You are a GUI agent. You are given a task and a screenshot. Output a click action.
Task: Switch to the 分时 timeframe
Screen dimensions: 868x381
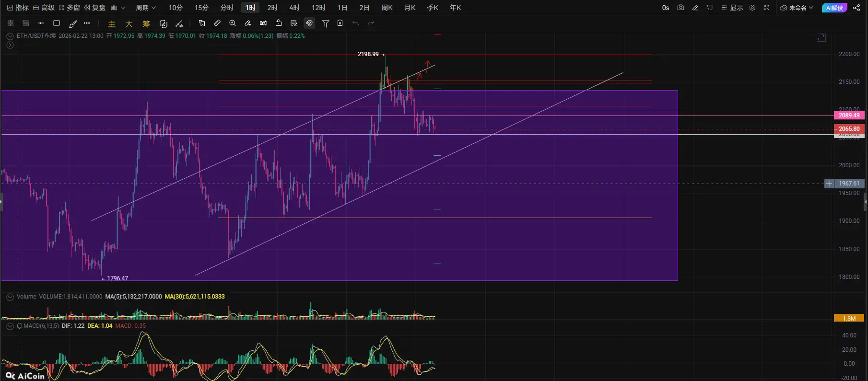[227, 8]
